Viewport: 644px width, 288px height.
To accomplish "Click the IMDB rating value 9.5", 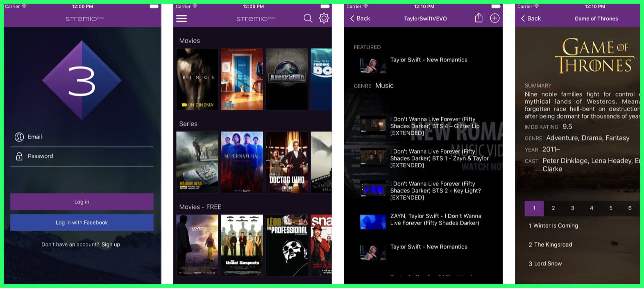I will [x=567, y=127].
